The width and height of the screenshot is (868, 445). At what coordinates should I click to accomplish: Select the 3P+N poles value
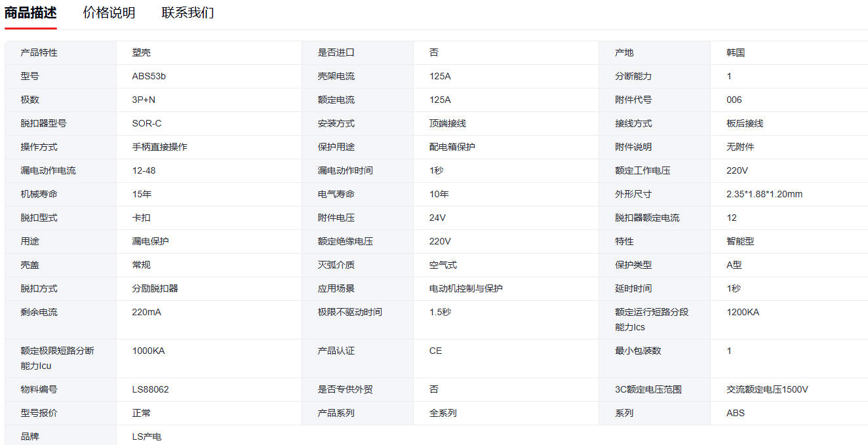coord(144,100)
